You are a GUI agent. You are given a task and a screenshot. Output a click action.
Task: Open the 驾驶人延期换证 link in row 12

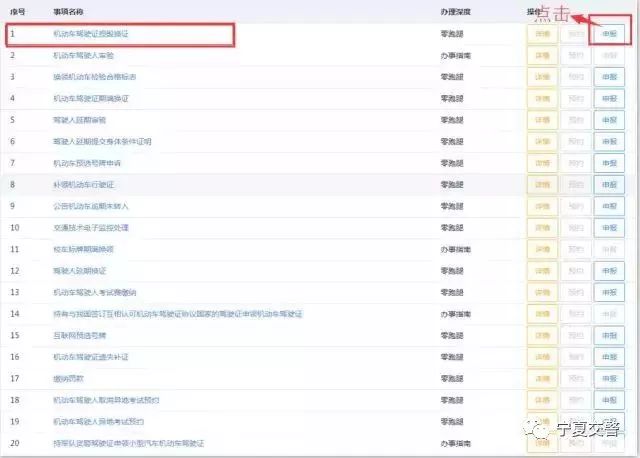click(x=80, y=271)
